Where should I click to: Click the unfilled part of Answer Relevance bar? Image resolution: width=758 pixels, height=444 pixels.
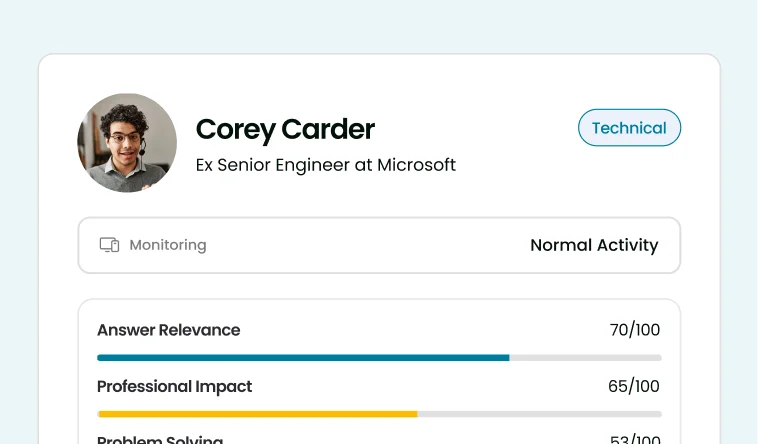point(585,358)
